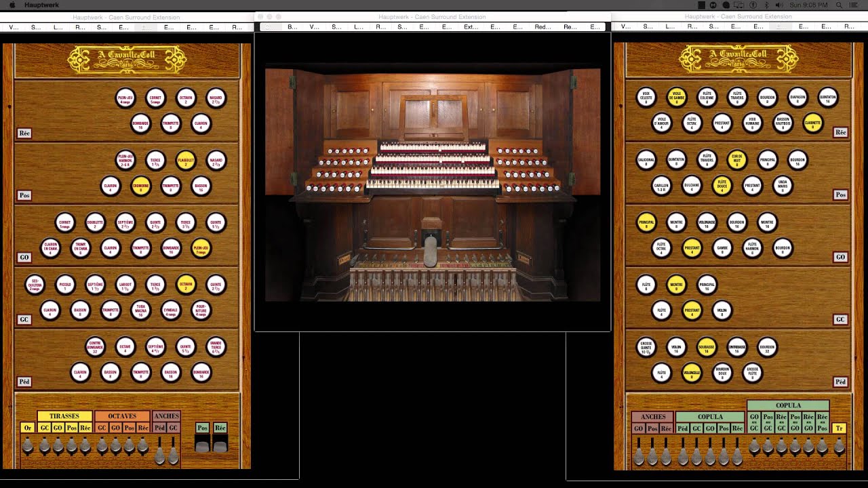Open Spotlight search in the menu bar
This screenshot has width=868, height=488.
(840, 5)
